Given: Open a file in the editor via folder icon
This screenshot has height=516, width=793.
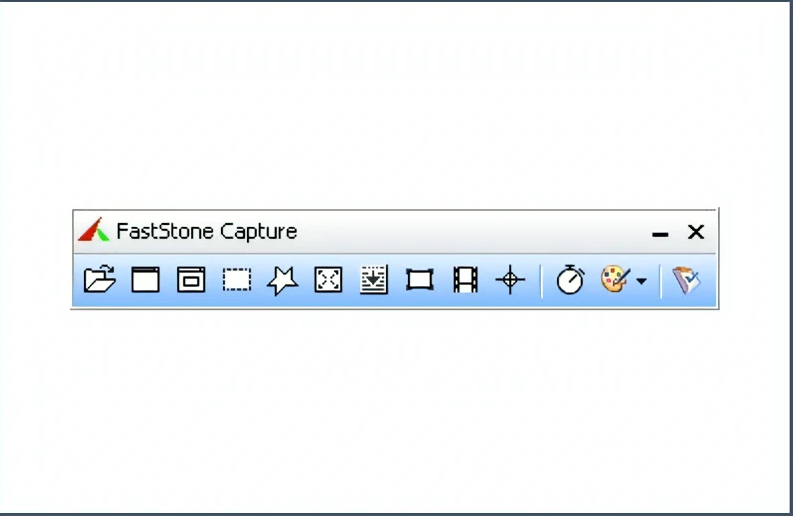Looking at the screenshot, I should click(x=100, y=279).
